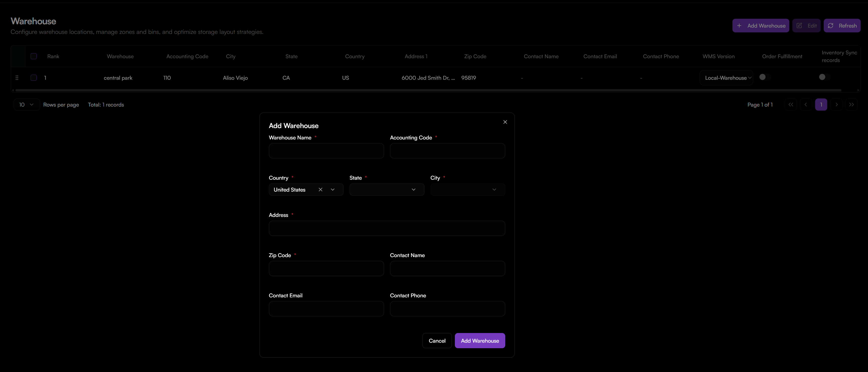This screenshot has width=868, height=372.
Task: Clear United States selection with X icon
Action: 321,190
